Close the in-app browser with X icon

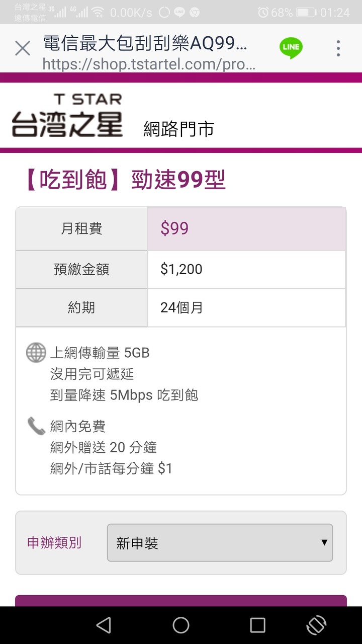pyautogui.click(x=23, y=48)
